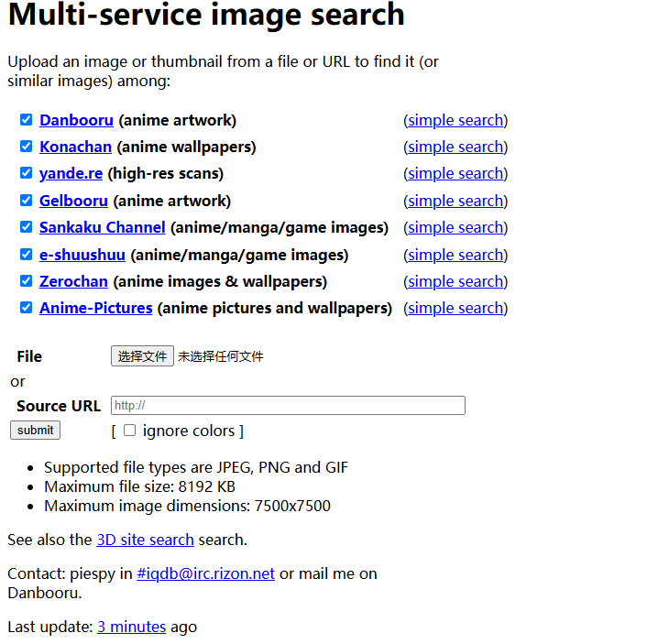Viewport: 647px width, 644px height.
Task: Toggle the yande.re checkbox
Action: pyautogui.click(x=26, y=173)
